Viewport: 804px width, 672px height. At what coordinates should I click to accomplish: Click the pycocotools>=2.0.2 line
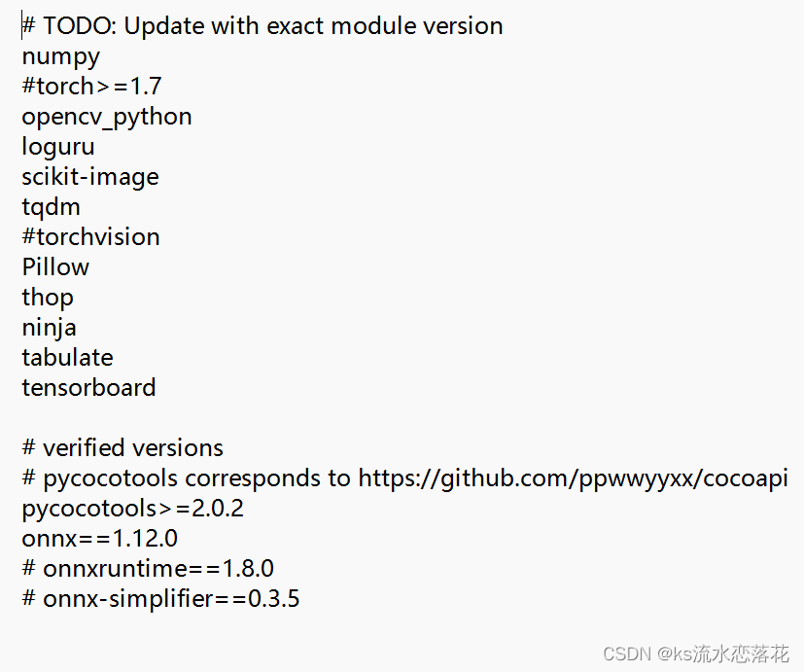[133, 509]
